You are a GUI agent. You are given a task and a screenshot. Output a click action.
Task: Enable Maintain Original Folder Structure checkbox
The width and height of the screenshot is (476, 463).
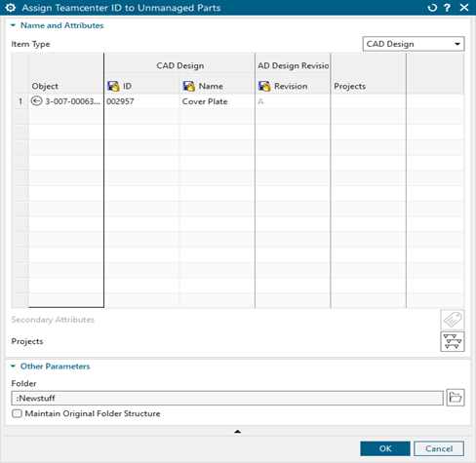(17, 413)
